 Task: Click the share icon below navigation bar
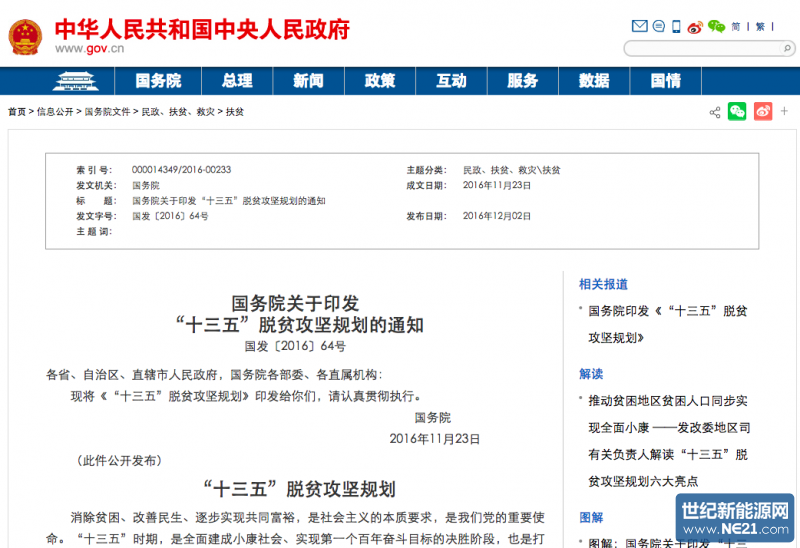pos(715,112)
